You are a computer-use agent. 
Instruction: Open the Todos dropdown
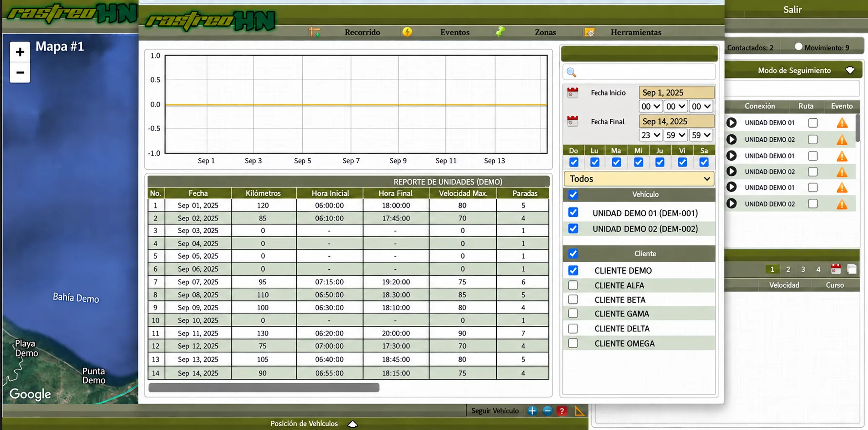639,179
